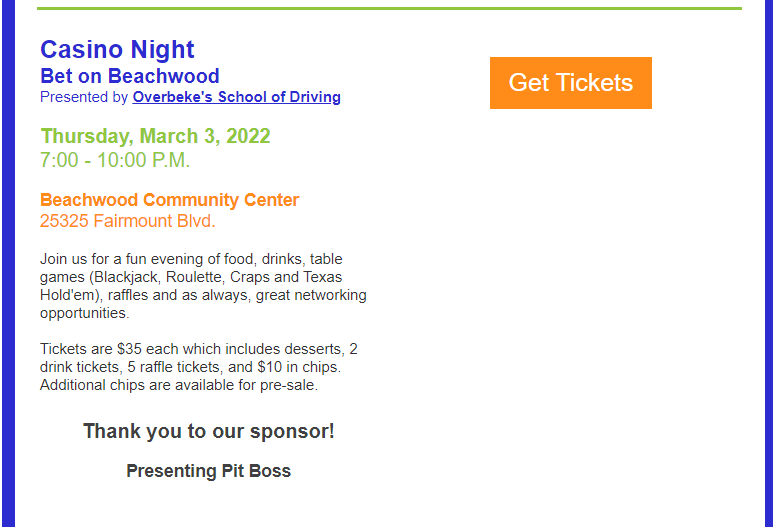Click the Casino Night heading
The image size is (773, 527).
tap(117, 50)
